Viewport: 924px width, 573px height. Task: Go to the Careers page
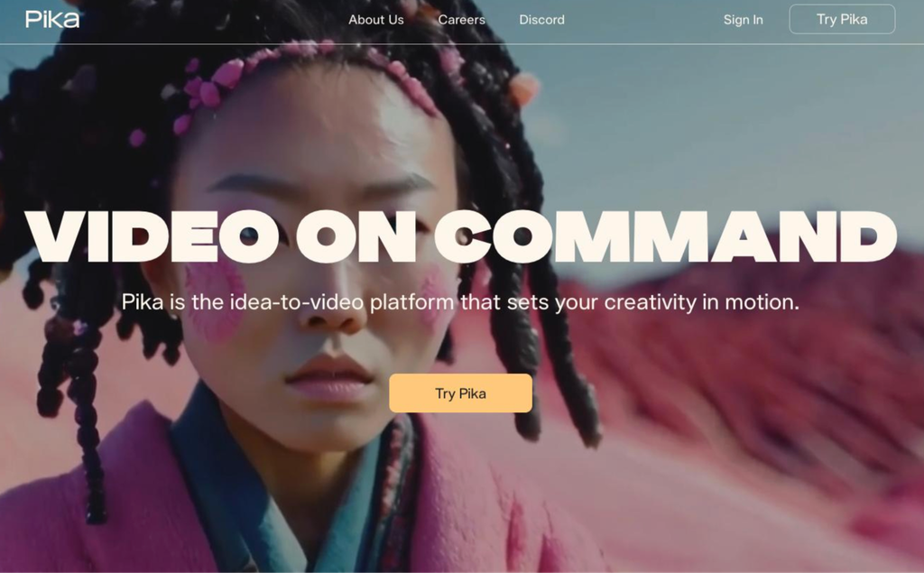point(461,20)
